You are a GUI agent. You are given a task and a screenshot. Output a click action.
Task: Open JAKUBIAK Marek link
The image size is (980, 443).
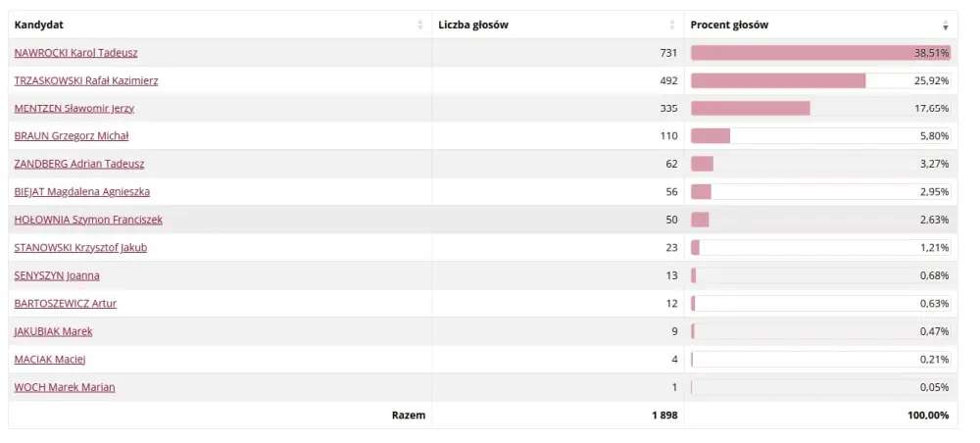(53, 331)
